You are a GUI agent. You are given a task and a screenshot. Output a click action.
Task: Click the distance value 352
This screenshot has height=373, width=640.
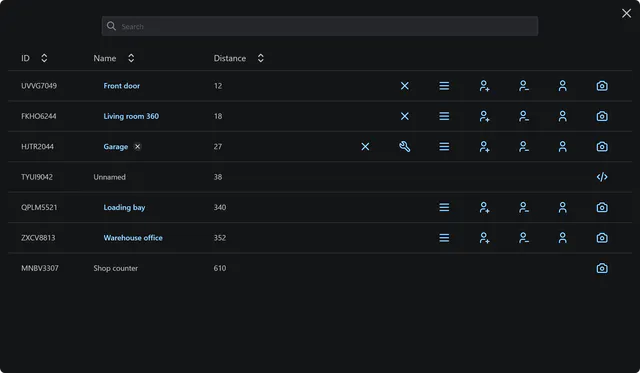(220, 238)
